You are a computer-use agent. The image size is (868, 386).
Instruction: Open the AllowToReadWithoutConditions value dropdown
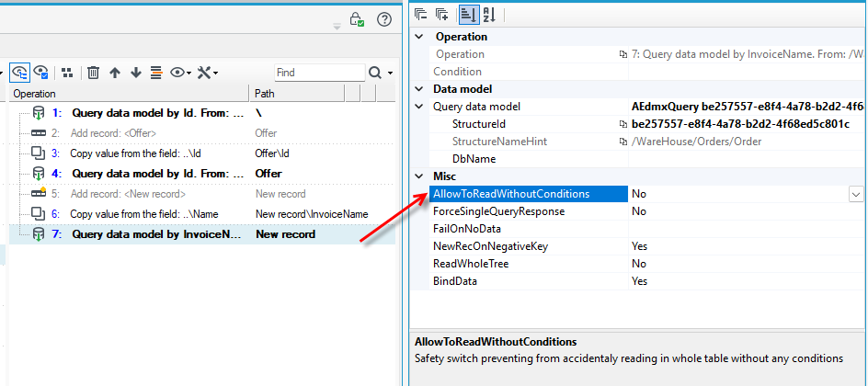point(856,194)
